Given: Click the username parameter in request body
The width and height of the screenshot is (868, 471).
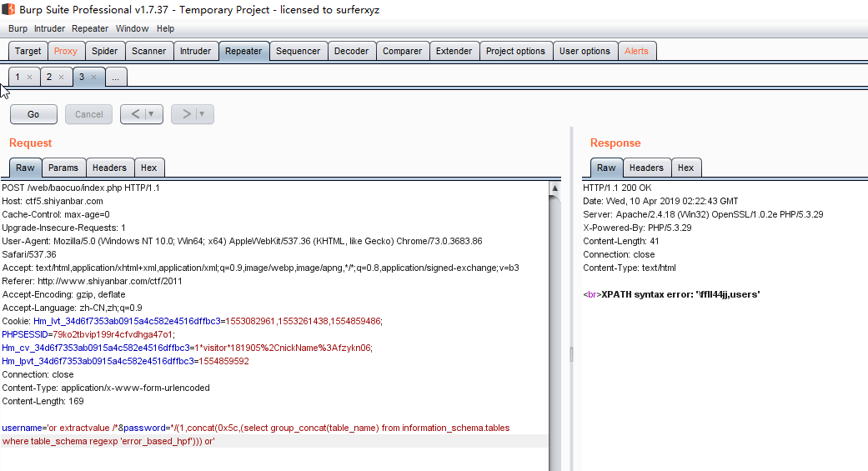Looking at the screenshot, I should click(23, 428).
